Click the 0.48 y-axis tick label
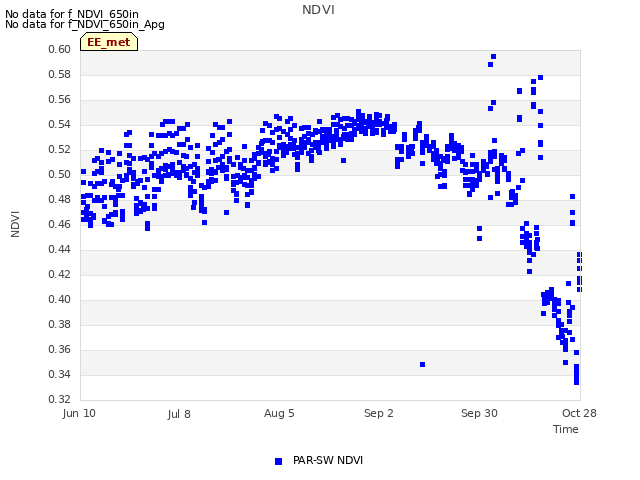640x480 pixels. pos(60,199)
